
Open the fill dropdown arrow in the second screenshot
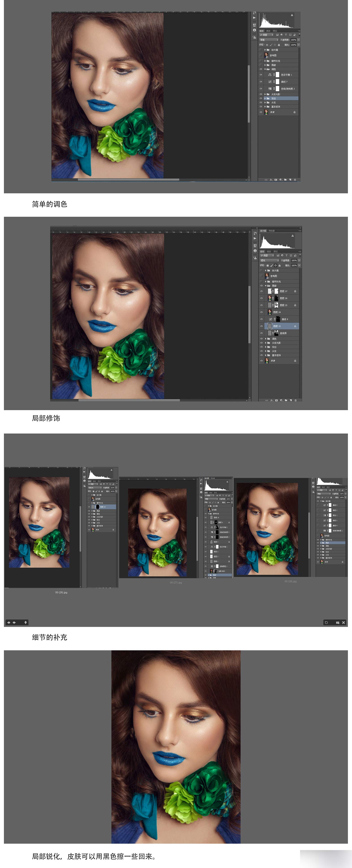[299, 266]
